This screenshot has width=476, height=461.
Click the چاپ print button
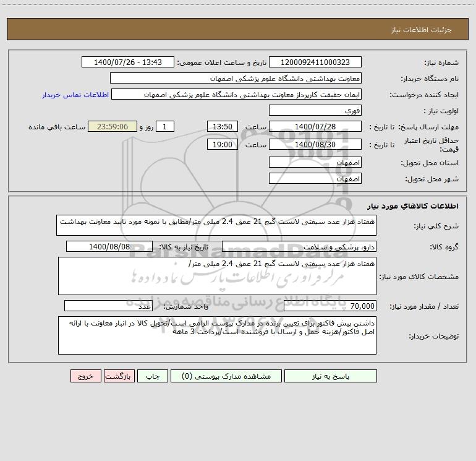tap(153, 376)
